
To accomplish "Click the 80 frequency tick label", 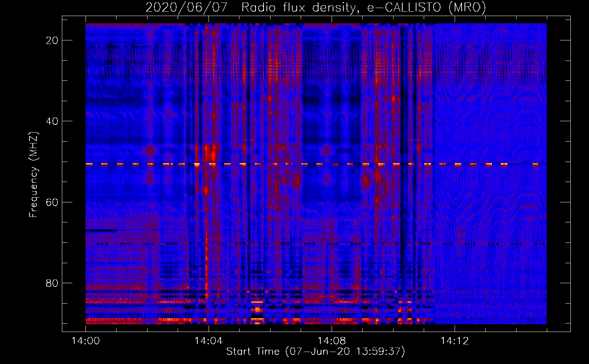I will pyautogui.click(x=52, y=283).
